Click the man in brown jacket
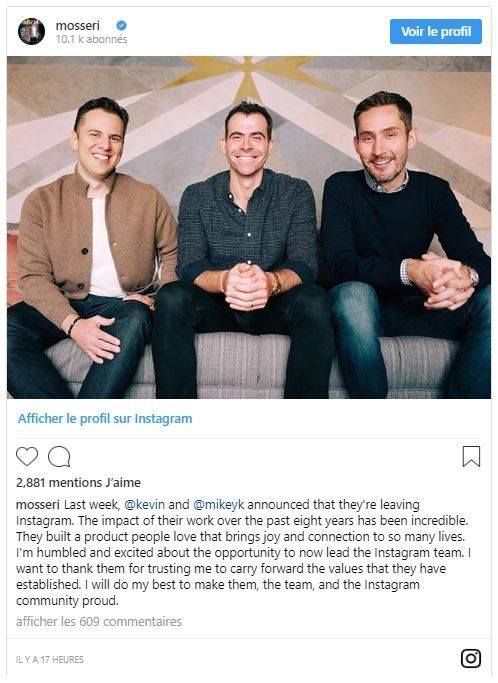Image resolution: width=498 pixels, height=683 pixels. point(89,248)
